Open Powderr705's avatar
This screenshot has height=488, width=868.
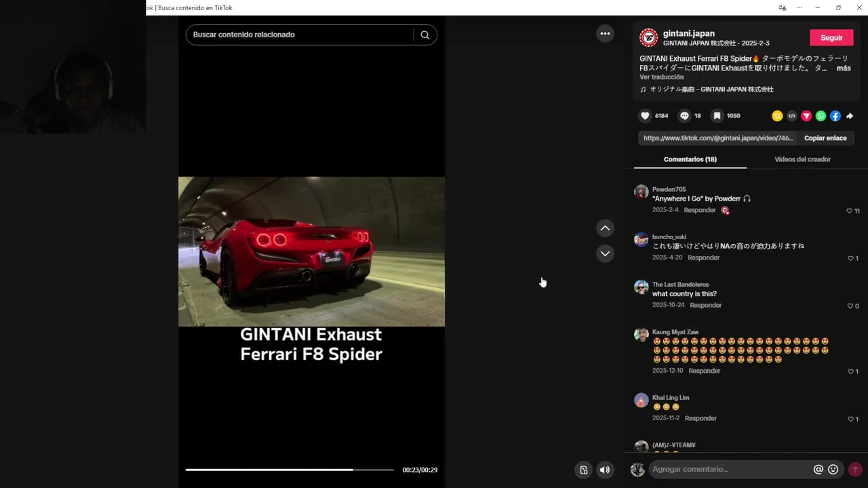[x=641, y=191]
